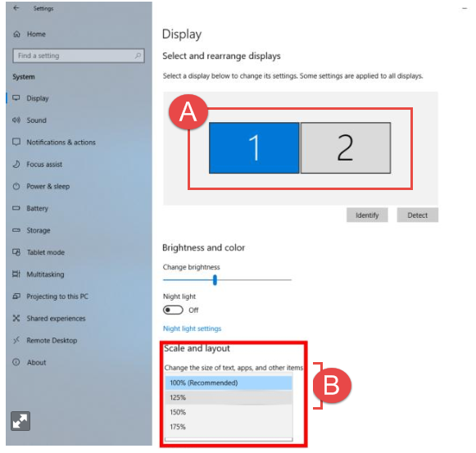Open Multitasking settings page
The height and width of the screenshot is (453, 476).
tap(45, 274)
